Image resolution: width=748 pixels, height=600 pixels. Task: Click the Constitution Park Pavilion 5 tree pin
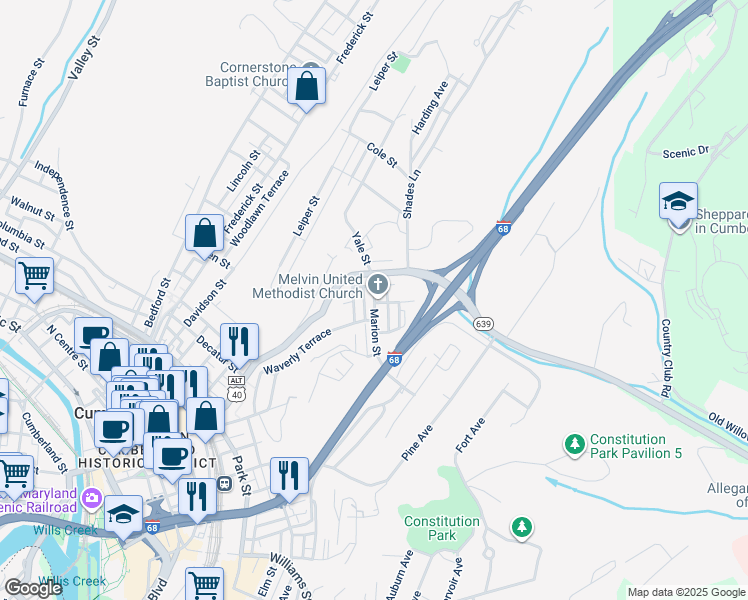coord(575,445)
